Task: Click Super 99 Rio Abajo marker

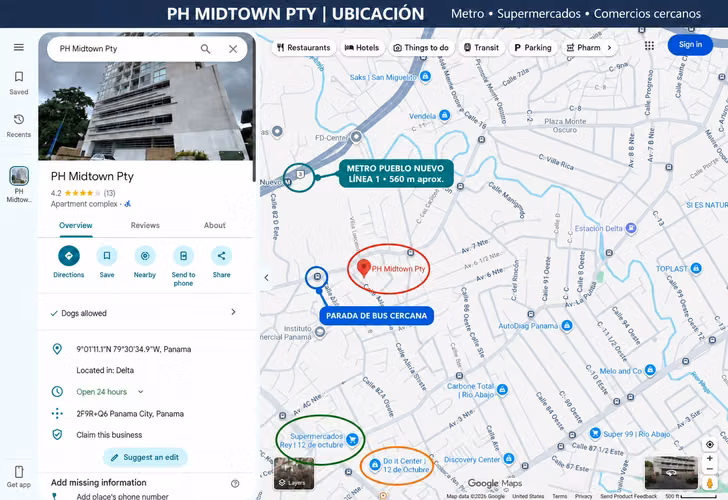Action: tap(595, 433)
